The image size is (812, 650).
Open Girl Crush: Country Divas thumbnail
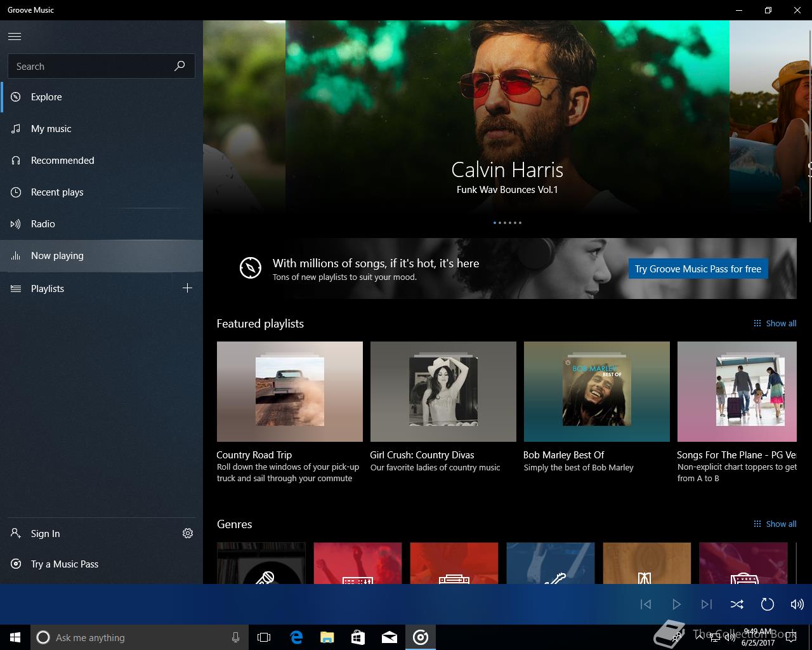click(443, 392)
